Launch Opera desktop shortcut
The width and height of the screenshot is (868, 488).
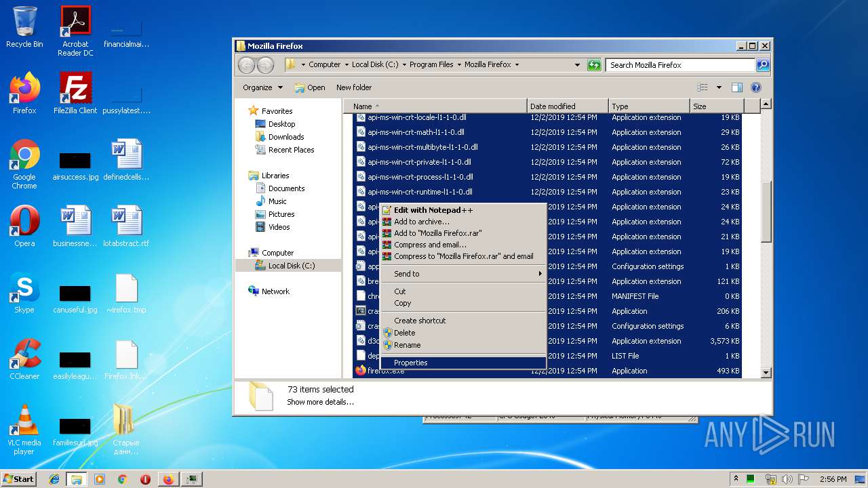click(x=24, y=226)
